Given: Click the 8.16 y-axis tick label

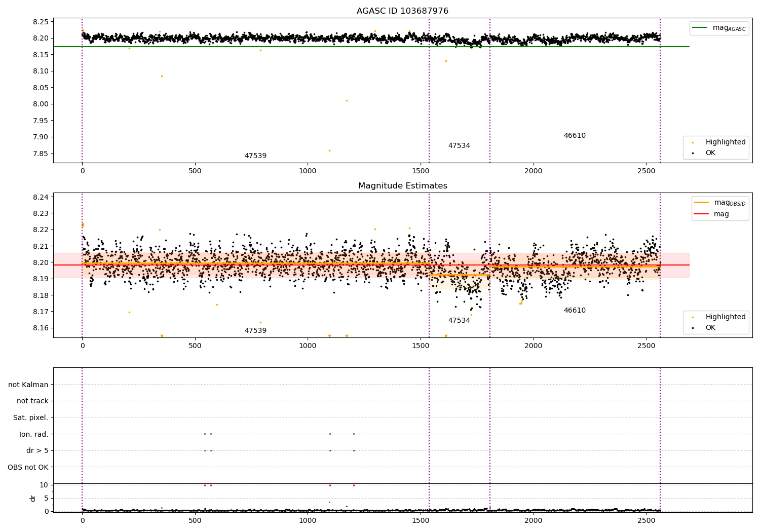Looking at the screenshot, I should click(41, 328).
